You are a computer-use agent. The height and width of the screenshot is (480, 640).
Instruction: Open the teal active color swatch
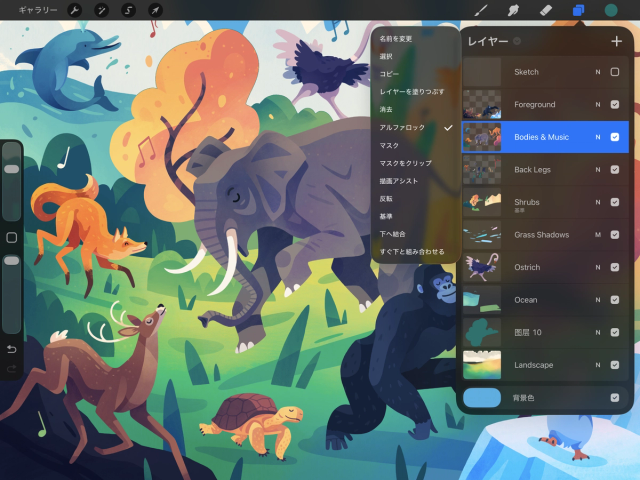coord(611,10)
